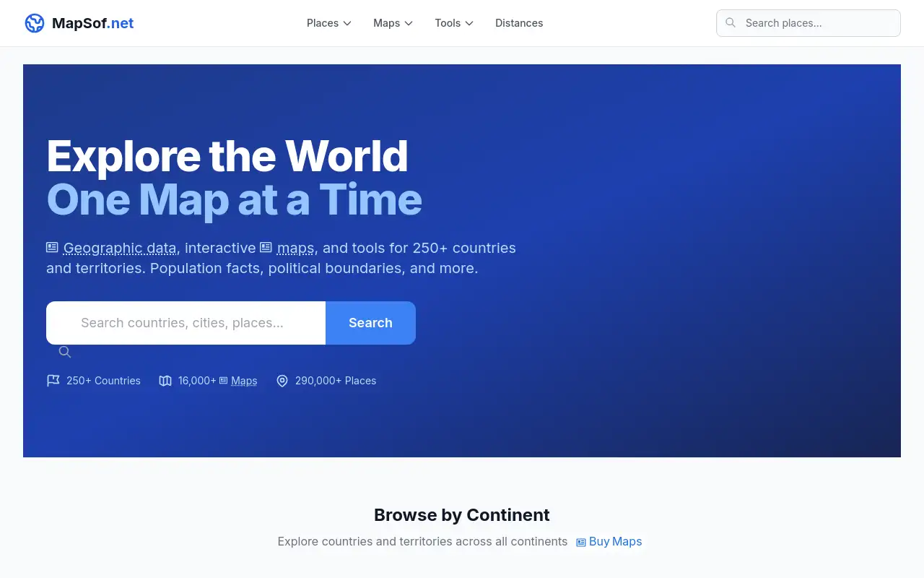
Task: Open the Places dropdown menu
Action: (x=329, y=23)
